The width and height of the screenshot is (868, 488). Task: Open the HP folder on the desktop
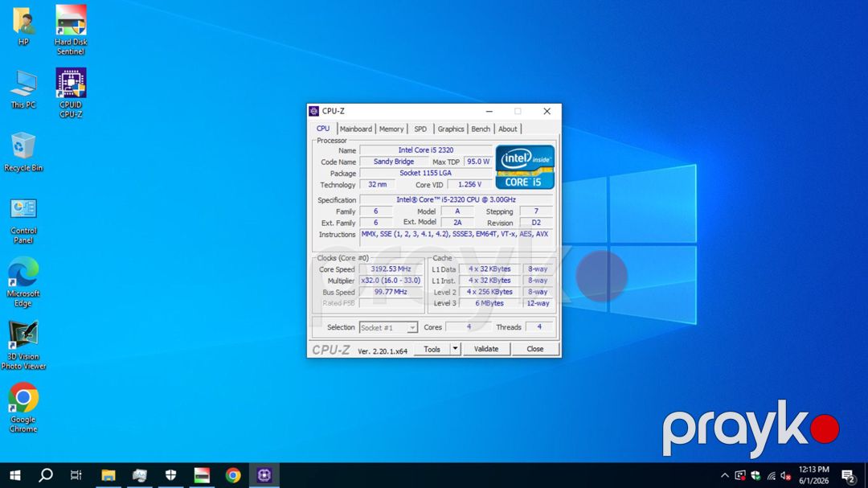(x=23, y=26)
